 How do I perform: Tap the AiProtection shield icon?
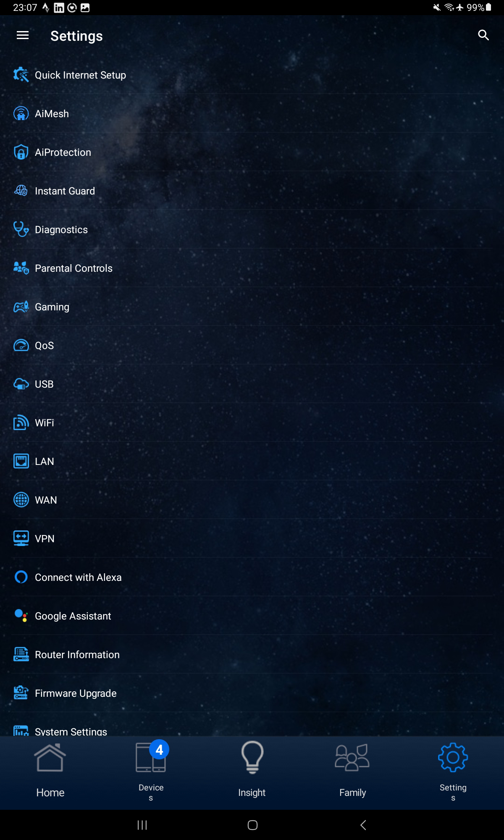pyautogui.click(x=21, y=152)
